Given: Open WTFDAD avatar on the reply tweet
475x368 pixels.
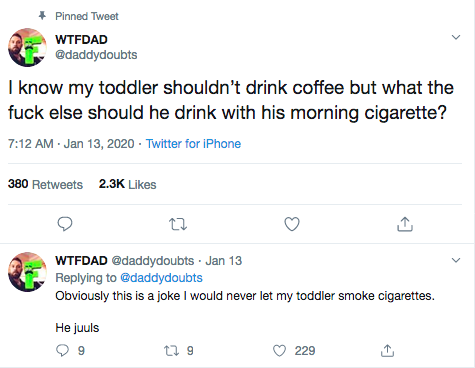Looking at the screenshot, I should [28, 272].
